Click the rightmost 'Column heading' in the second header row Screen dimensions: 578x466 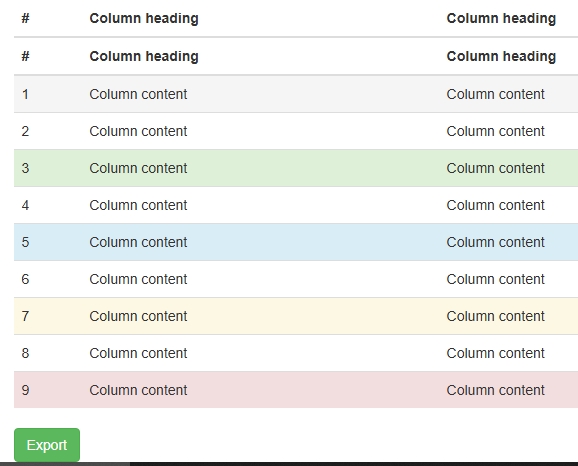pos(501,56)
